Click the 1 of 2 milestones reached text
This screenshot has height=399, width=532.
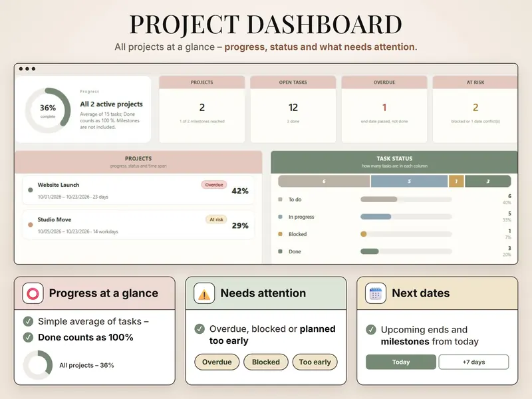202,121
